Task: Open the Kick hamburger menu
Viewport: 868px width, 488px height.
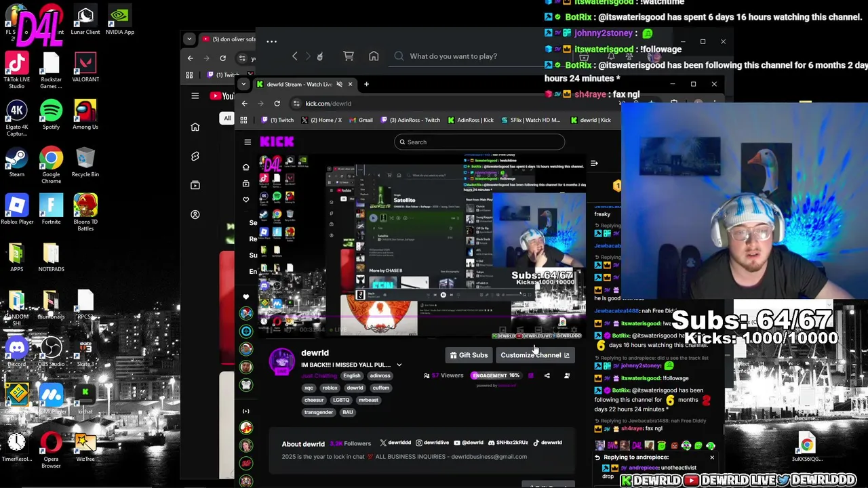Action: click(x=248, y=142)
